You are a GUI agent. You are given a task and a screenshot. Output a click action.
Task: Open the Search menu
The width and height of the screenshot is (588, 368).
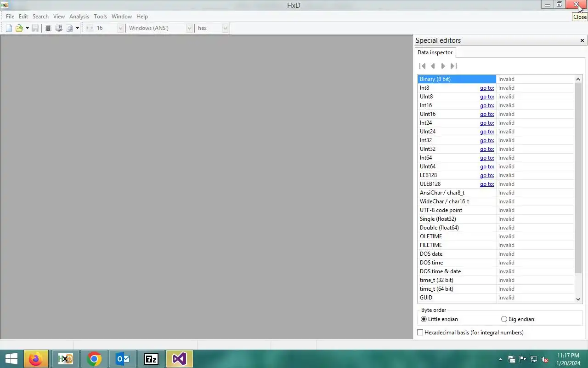[40, 17]
